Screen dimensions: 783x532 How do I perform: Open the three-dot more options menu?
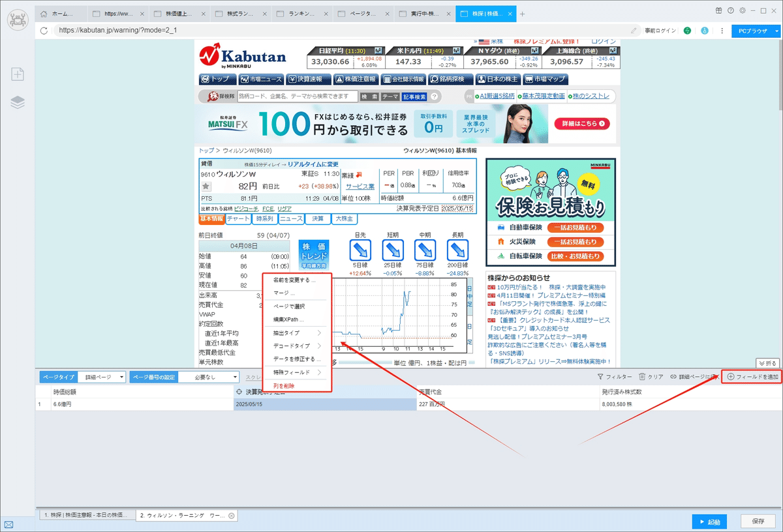point(722,30)
